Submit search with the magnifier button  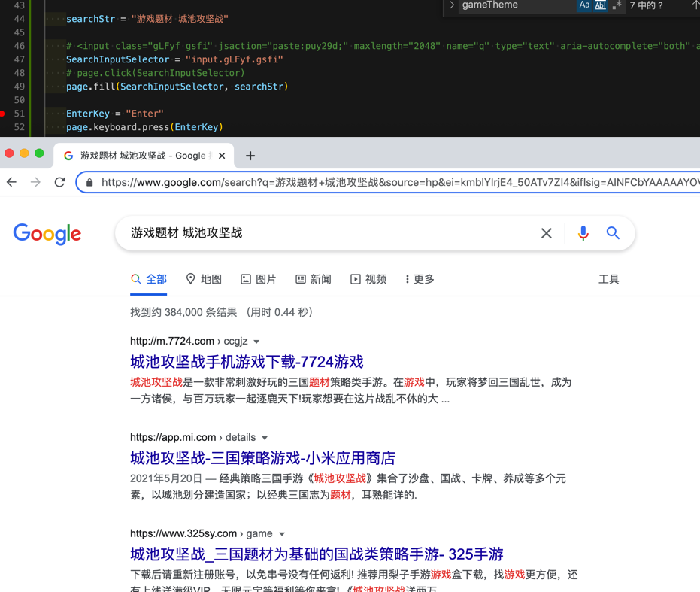pyautogui.click(x=613, y=232)
